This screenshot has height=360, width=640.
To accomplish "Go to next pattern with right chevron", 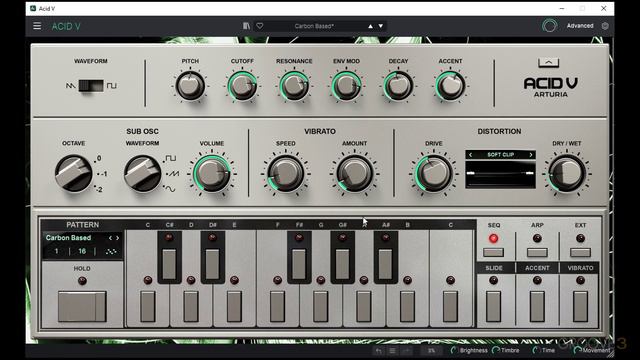I will 118,238.
